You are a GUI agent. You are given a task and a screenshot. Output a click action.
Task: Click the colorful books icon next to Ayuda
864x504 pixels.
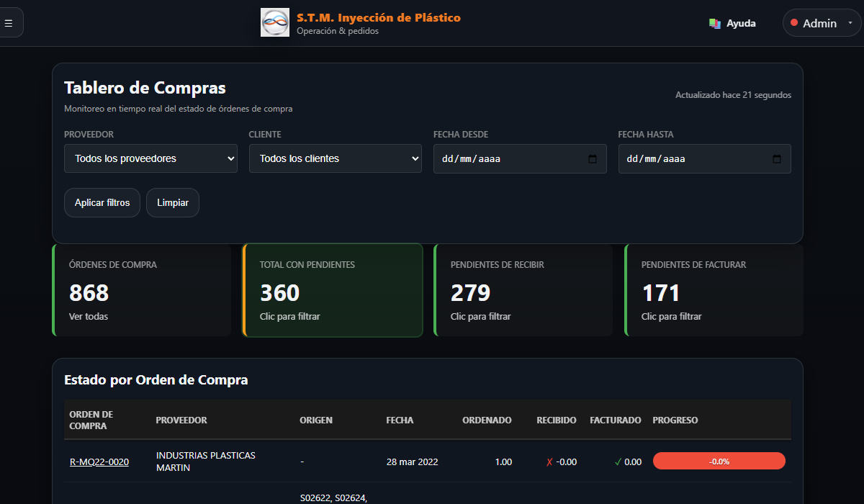[714, 22]
